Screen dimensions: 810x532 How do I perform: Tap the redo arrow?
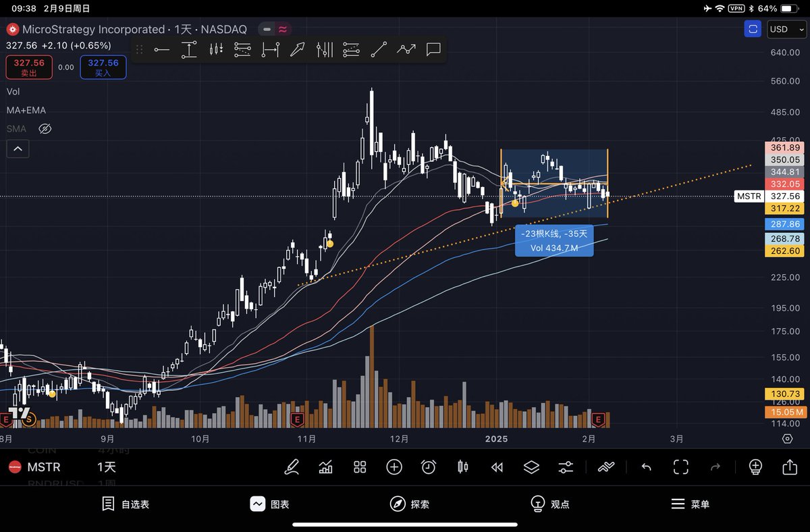coord(715,467)
